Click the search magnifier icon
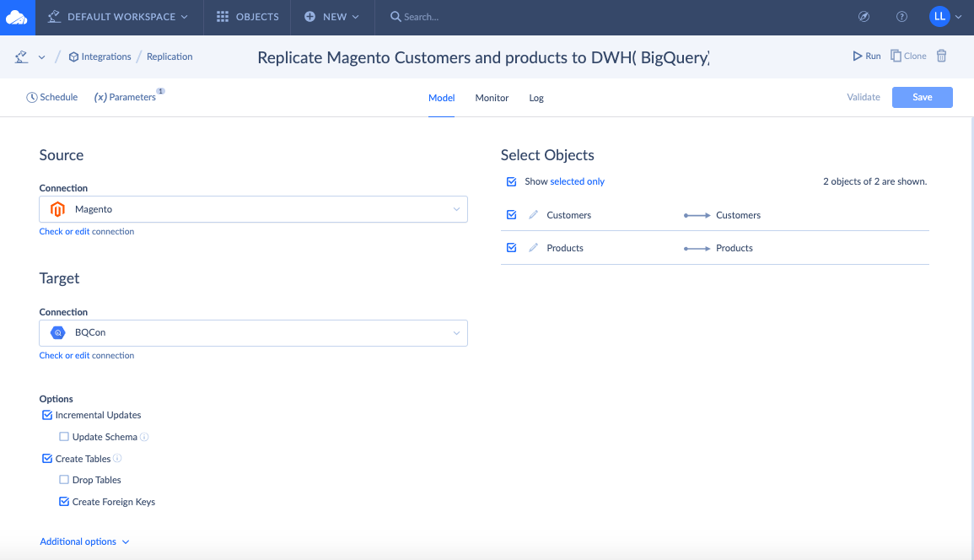This screenshot has height=560, width=974. tap(395, 17)
